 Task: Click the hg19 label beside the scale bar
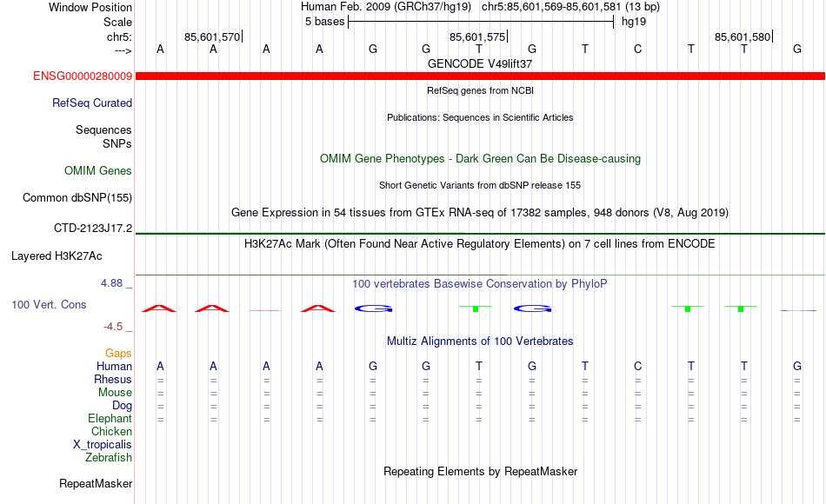(x=634, y=22)
